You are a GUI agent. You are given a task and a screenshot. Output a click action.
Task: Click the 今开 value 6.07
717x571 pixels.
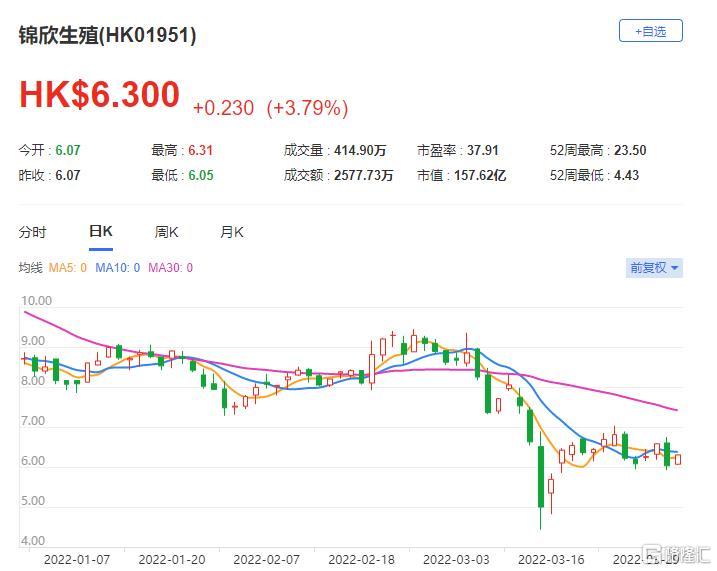point(68,150)
